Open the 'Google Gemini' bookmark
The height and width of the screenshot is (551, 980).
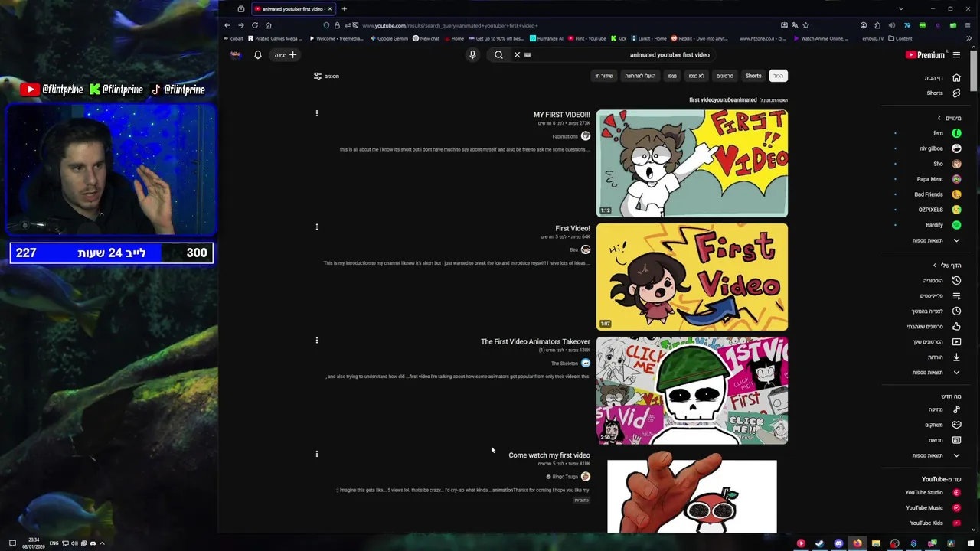click(389, 38)
